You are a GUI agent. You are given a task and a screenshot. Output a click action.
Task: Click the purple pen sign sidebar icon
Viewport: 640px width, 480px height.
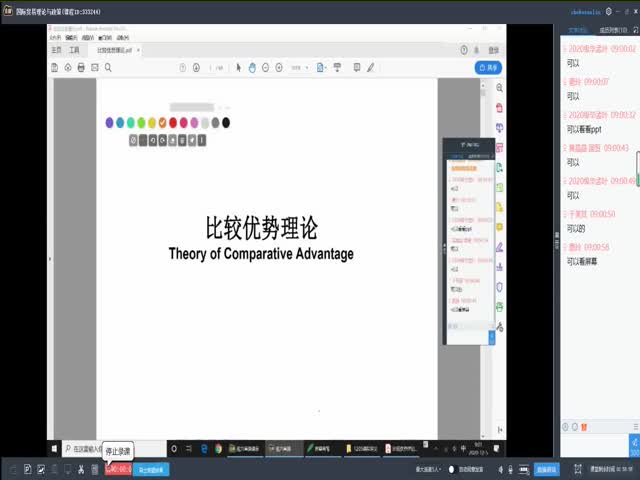coord(500,247)
